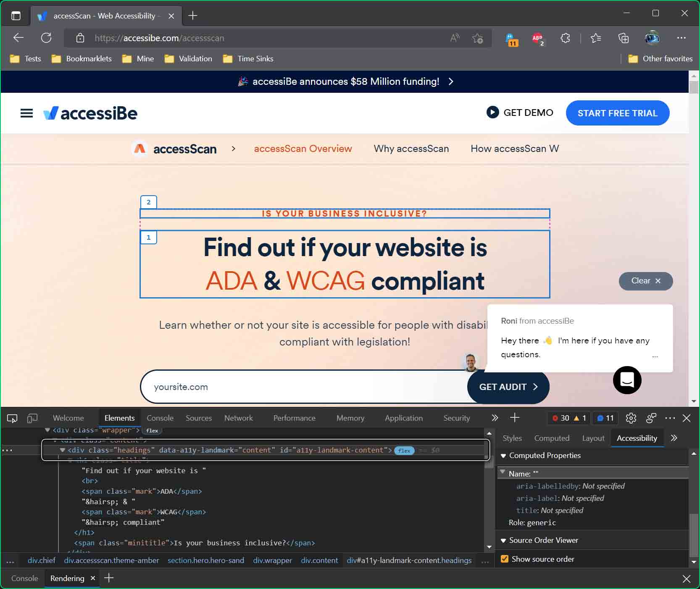Collapse the div class headings node

(x=63, y=450)
